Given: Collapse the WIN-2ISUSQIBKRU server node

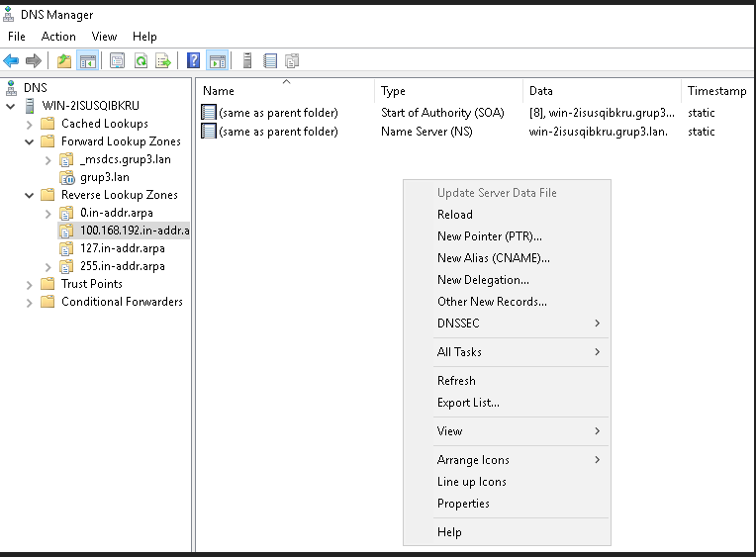Looking at the screenshot, I should [x=11, y=106].
